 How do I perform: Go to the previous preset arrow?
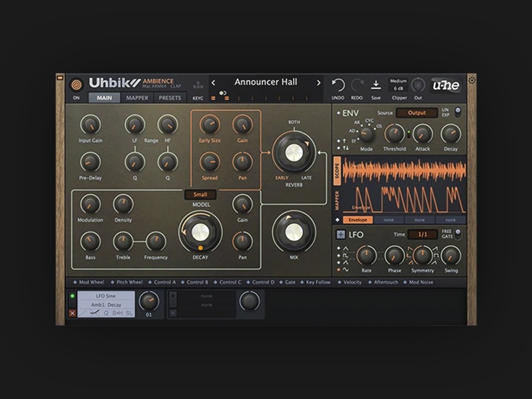pyautogui.click(x=213, y=83)
